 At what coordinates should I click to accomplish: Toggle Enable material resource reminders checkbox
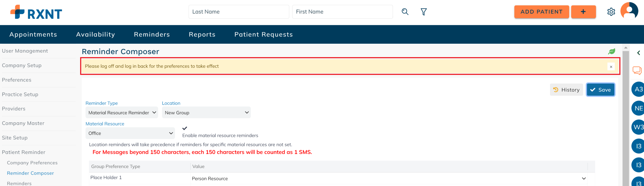point(185,128)
